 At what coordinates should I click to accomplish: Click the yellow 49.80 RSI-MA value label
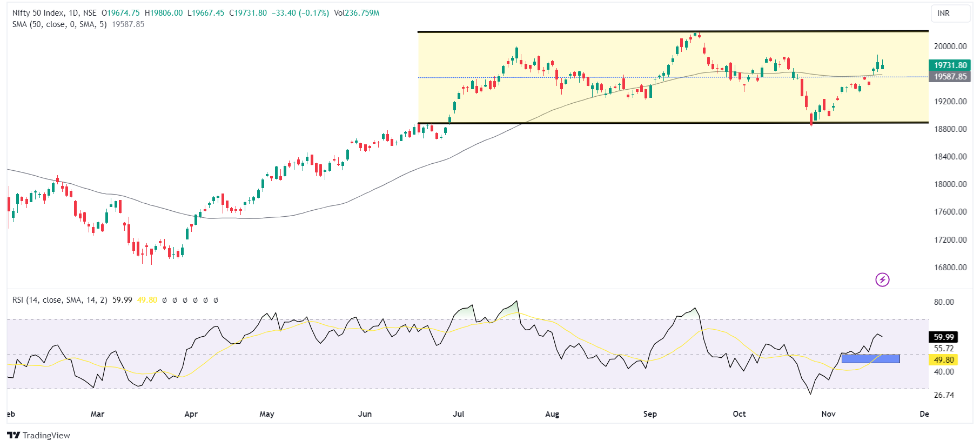943,360
